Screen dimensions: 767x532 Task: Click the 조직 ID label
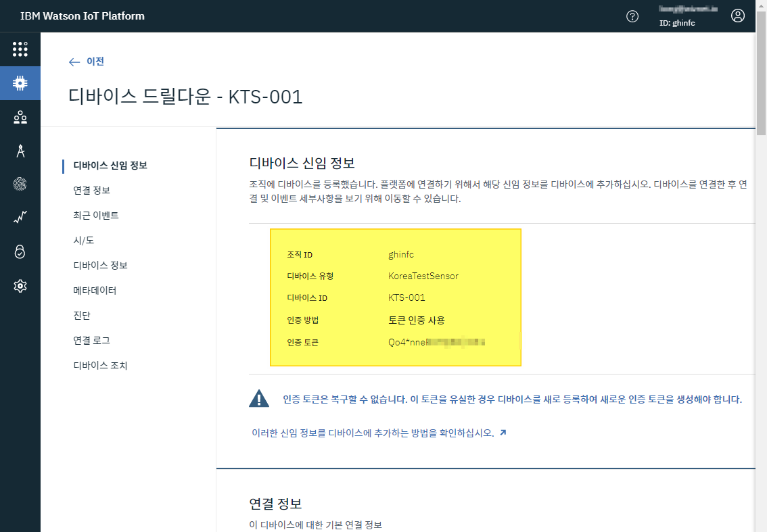[300, 254]
